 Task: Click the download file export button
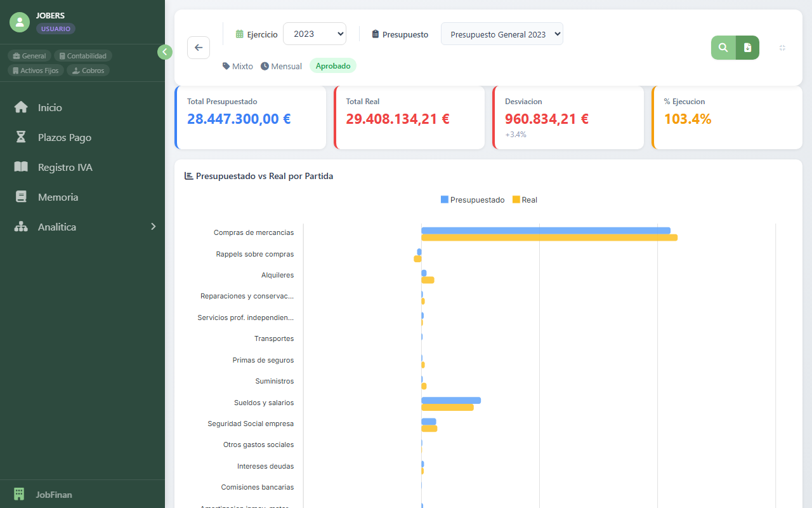[x=747, y=48]
